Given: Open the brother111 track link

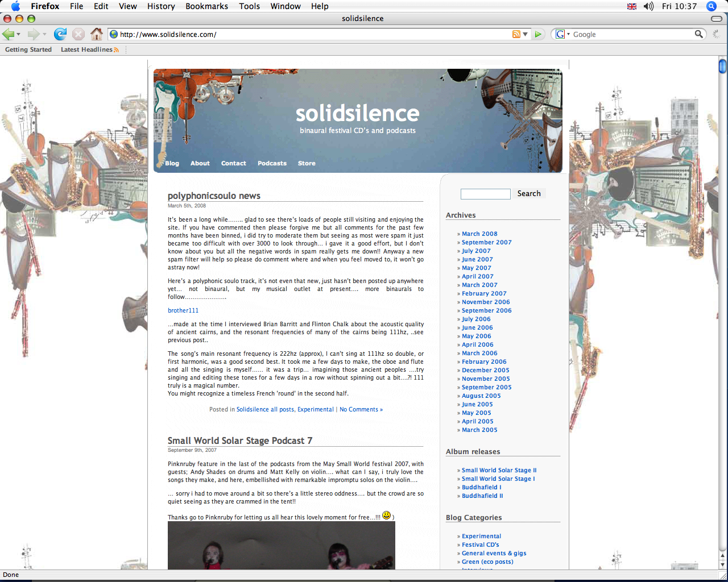Looking at the screenshot, I should [183, 310].
